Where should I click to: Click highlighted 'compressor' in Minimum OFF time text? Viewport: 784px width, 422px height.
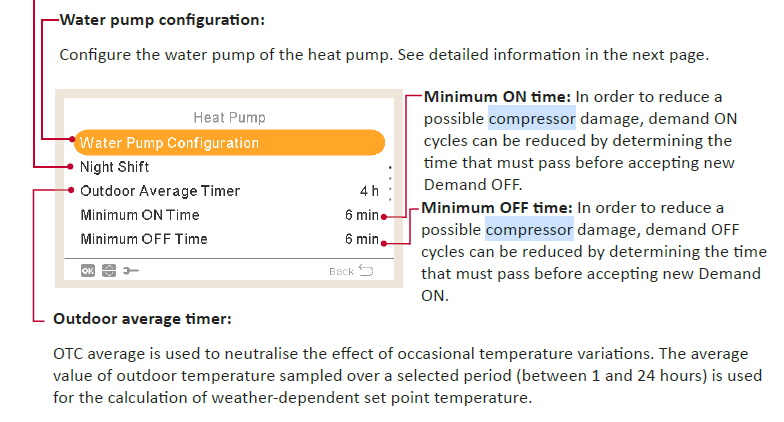pyautogui.click(x=529, y=230)
